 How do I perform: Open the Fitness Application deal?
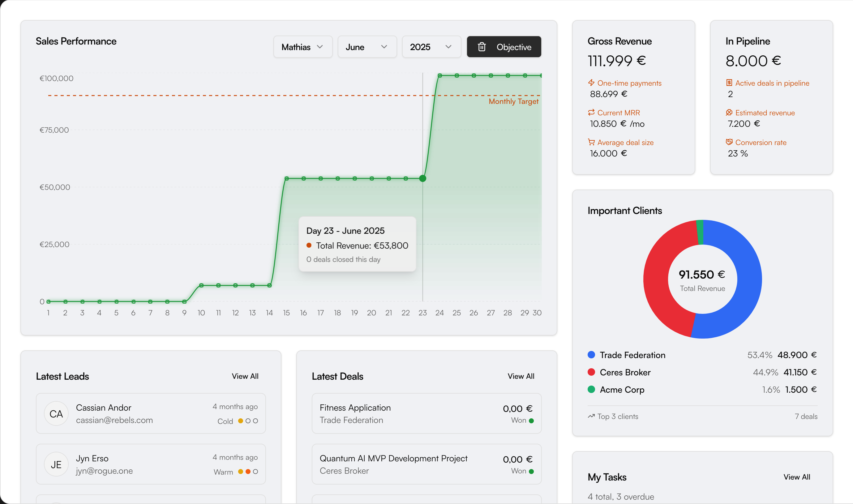click(427, 413)
